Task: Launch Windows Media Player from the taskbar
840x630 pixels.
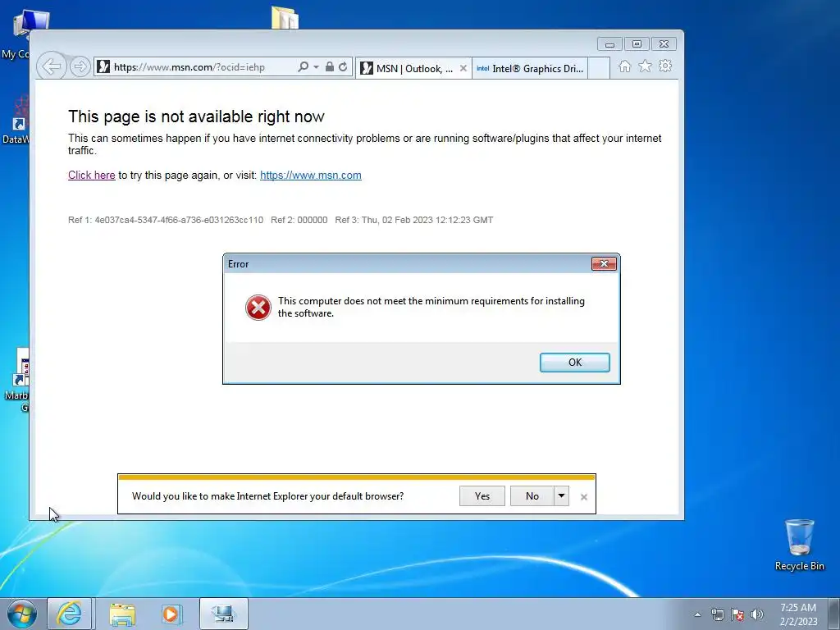Action: pos(171,614)
